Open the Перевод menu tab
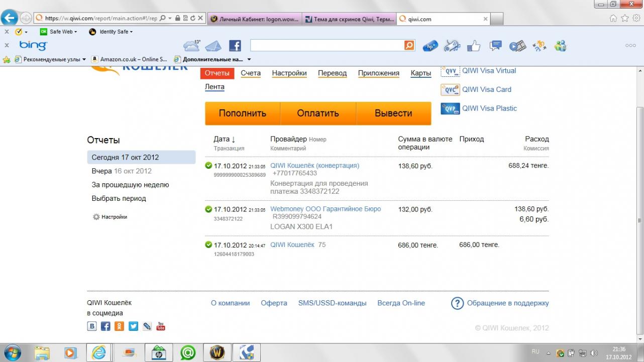 tap(332, 73)
